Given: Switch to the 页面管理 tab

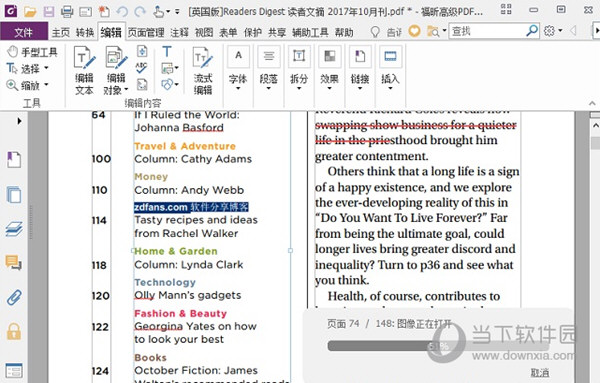Looking at the screenshot, I should (146, 33).
